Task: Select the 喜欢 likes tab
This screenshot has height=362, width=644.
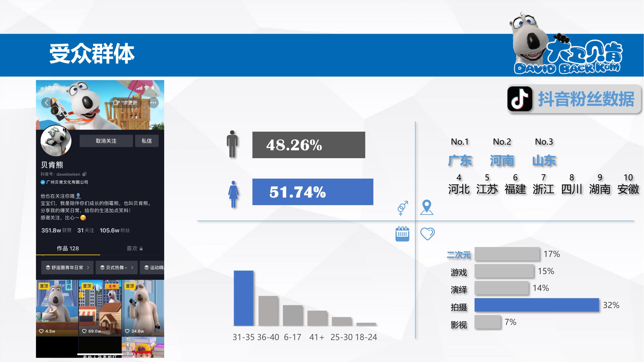Action: [134, 248]
